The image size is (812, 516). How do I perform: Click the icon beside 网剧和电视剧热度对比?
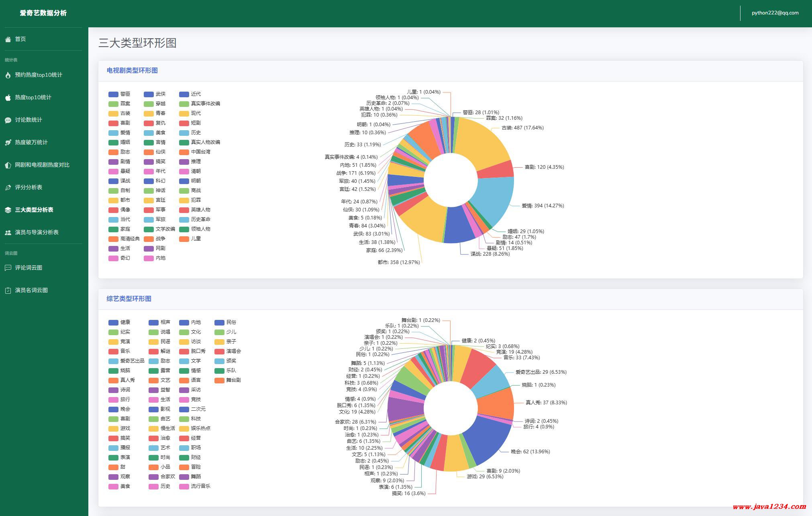8,165
